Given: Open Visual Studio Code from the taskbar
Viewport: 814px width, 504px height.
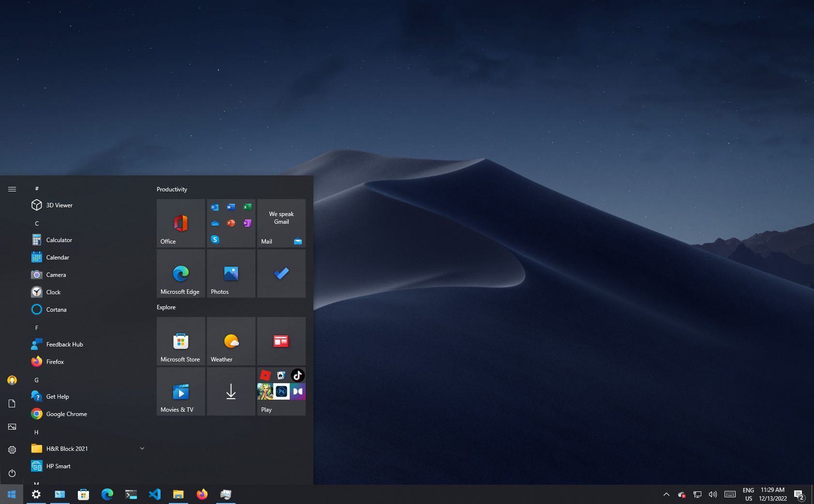Looking at the screenshot, I should point(155,494).
